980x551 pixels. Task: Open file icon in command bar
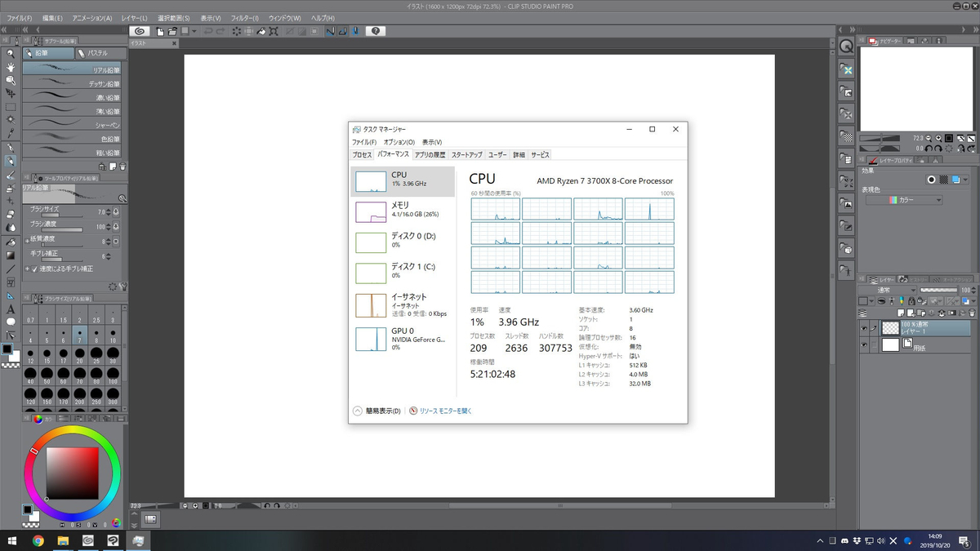(173, 31)
